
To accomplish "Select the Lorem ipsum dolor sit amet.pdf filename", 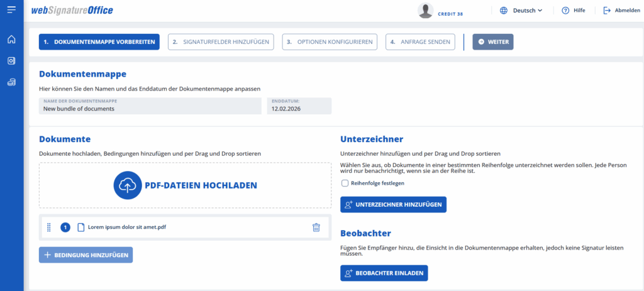I will point(127,228).
